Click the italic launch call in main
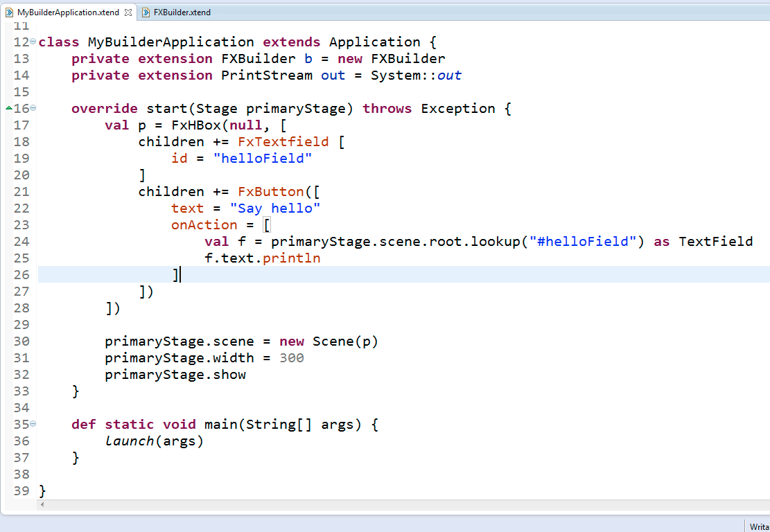This screenshot has width=770, height=532. [130, 441]
